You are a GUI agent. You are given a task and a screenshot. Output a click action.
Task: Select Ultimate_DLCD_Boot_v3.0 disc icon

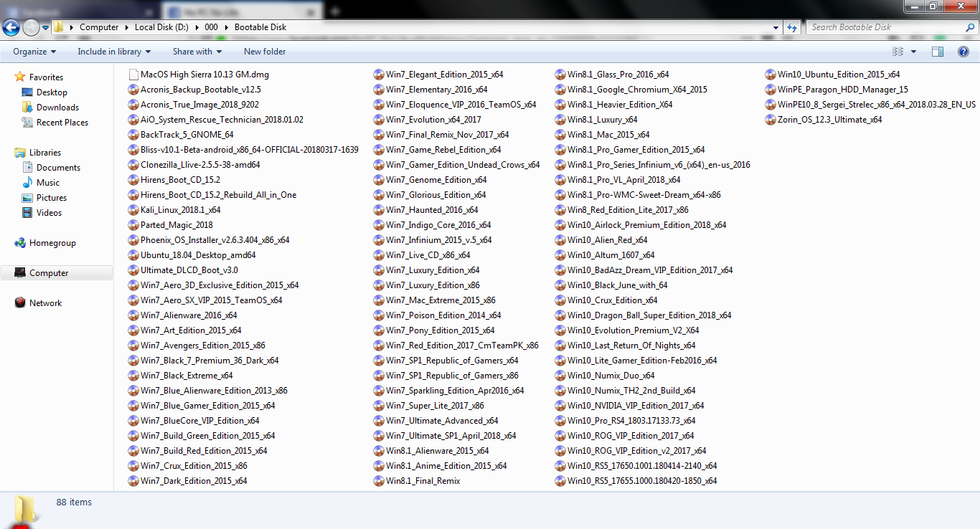[133, 270]
